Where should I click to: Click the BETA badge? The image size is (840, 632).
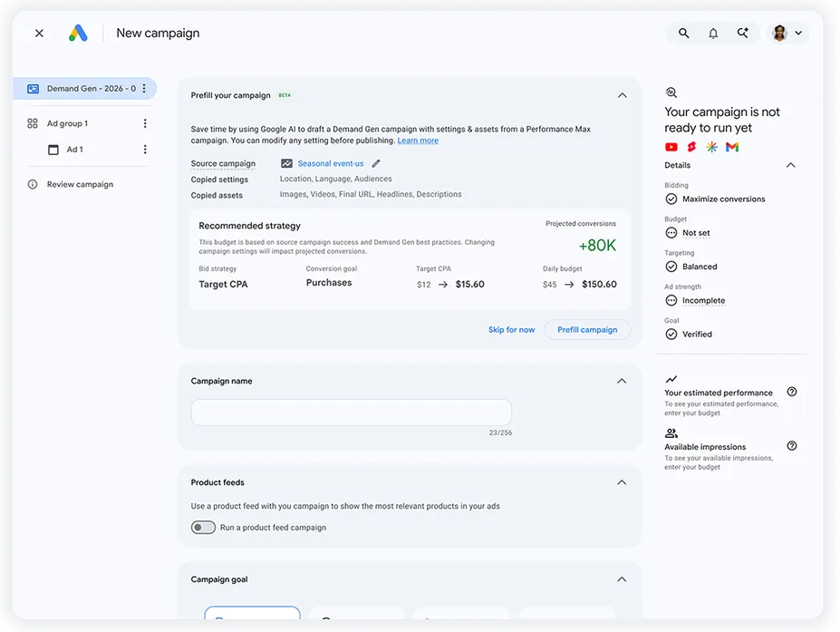[285, 95]
